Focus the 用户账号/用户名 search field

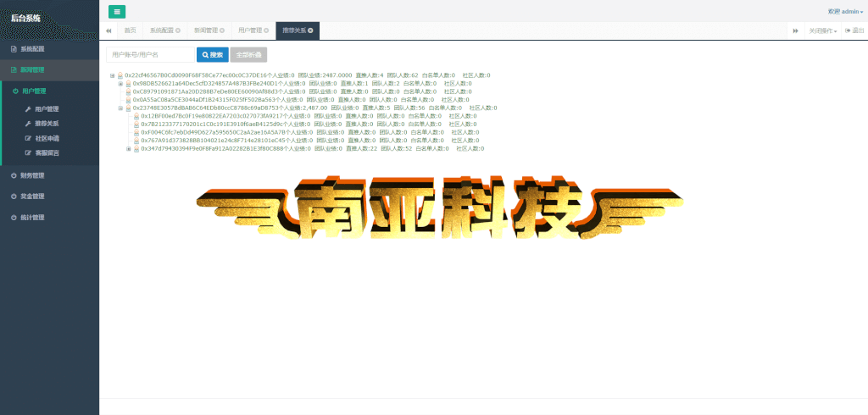tap(151, 55)
